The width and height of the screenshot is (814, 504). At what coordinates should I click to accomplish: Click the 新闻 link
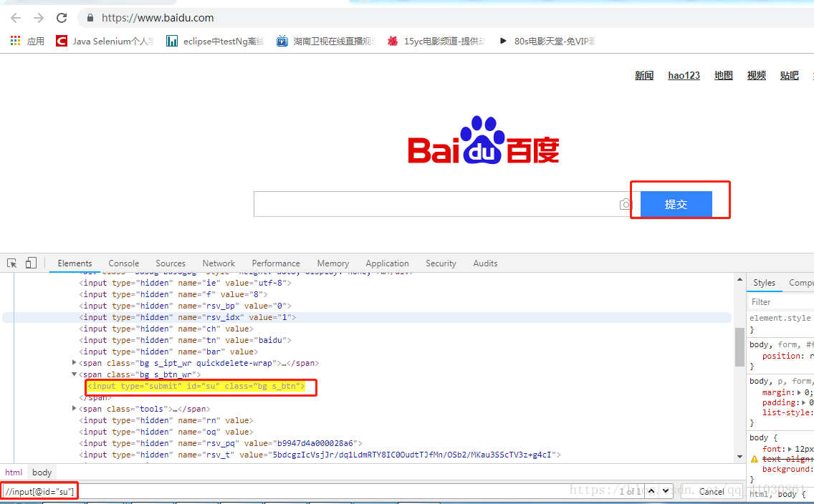click(644, 75)
